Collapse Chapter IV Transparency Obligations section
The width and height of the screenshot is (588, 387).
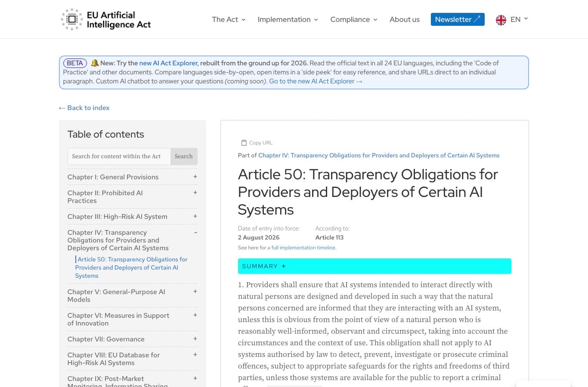coord(195,233)
